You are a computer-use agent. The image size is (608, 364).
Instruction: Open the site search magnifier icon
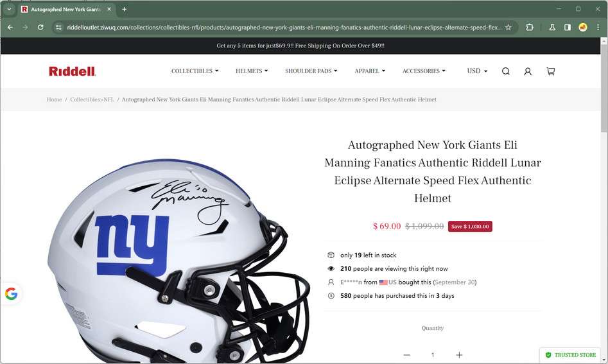[x=506, y=71]
